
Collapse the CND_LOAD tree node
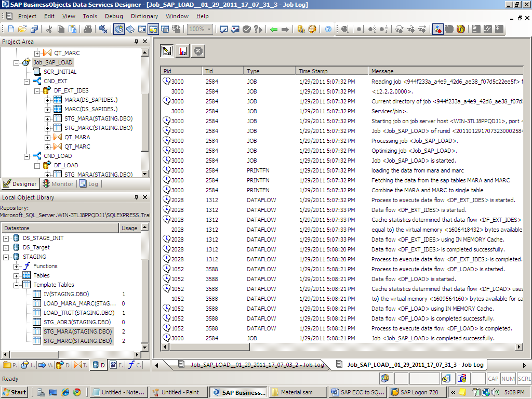pos(27,156)
